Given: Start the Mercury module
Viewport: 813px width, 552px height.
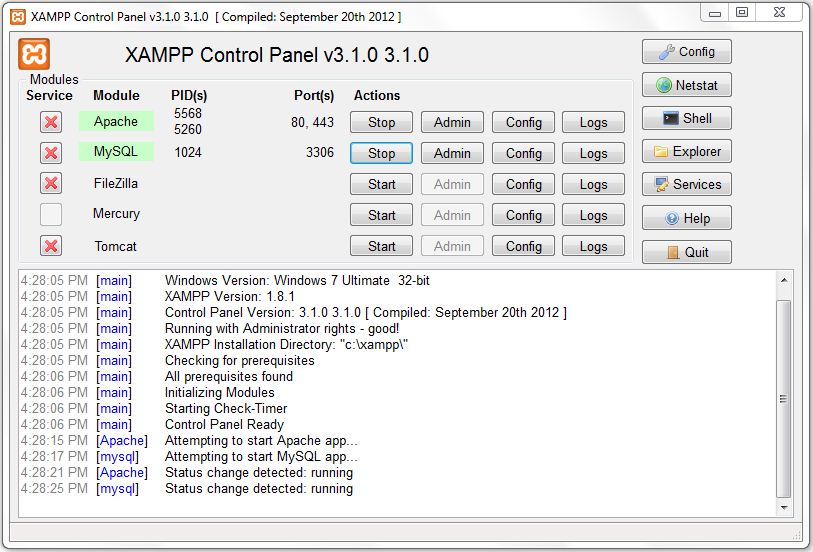Looking at the screenshot, I should click(x=381, y=215).
